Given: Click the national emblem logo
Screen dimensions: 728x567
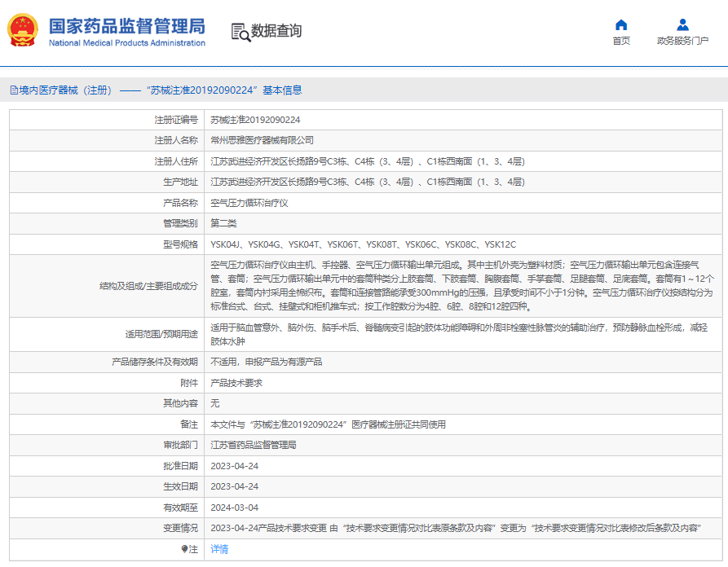Looking at the screenshot, I should point(22,30).
